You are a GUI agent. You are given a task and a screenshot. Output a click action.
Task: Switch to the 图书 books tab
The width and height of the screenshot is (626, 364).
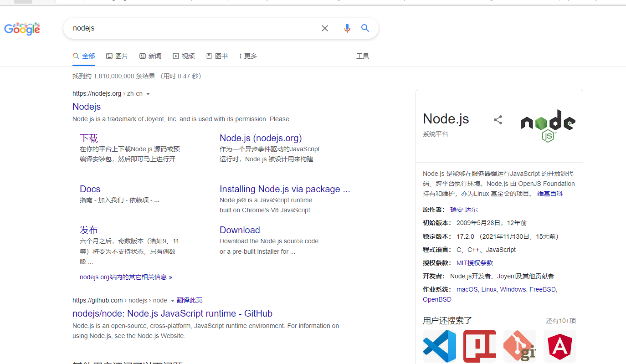[217, 56]
